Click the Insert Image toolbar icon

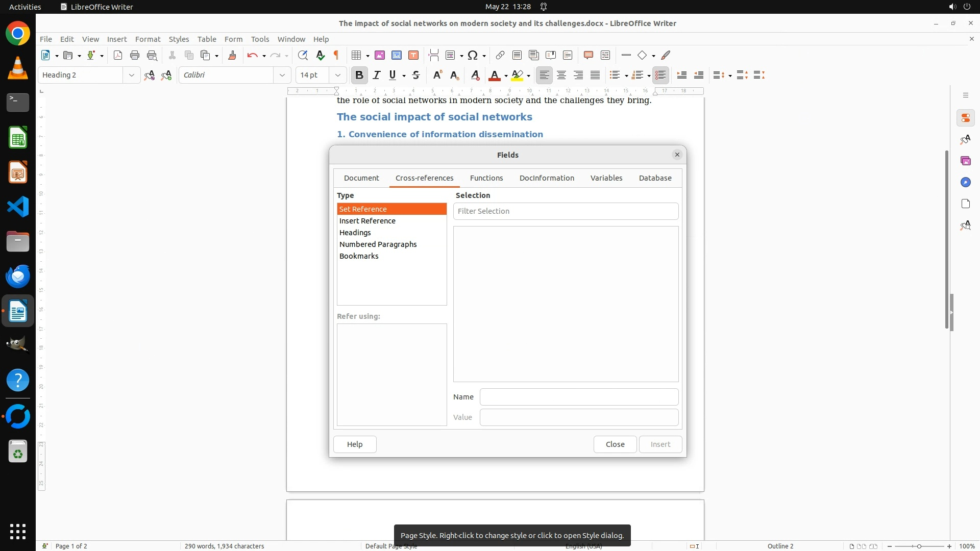point(380,56)
